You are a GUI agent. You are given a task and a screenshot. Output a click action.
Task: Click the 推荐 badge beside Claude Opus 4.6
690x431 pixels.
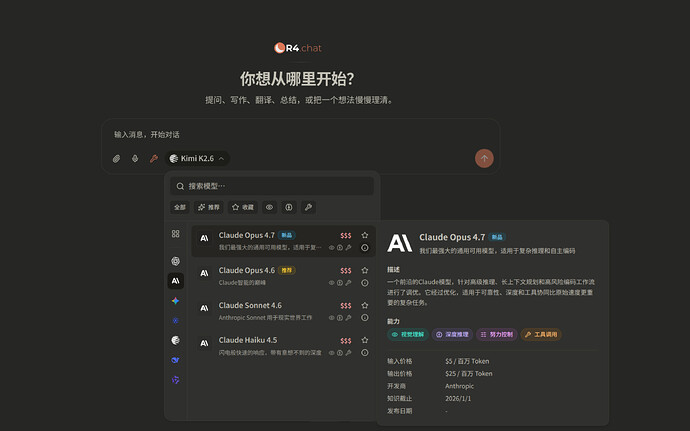[287, 270]
